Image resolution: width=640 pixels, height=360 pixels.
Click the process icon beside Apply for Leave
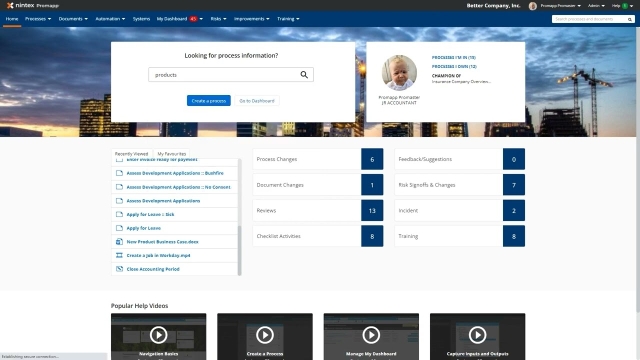[119, 228]
